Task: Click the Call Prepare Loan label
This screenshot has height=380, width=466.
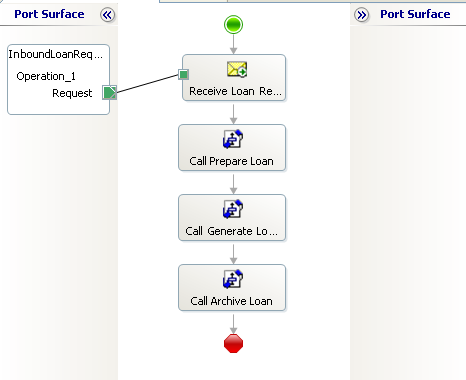Action: (231, 161)
